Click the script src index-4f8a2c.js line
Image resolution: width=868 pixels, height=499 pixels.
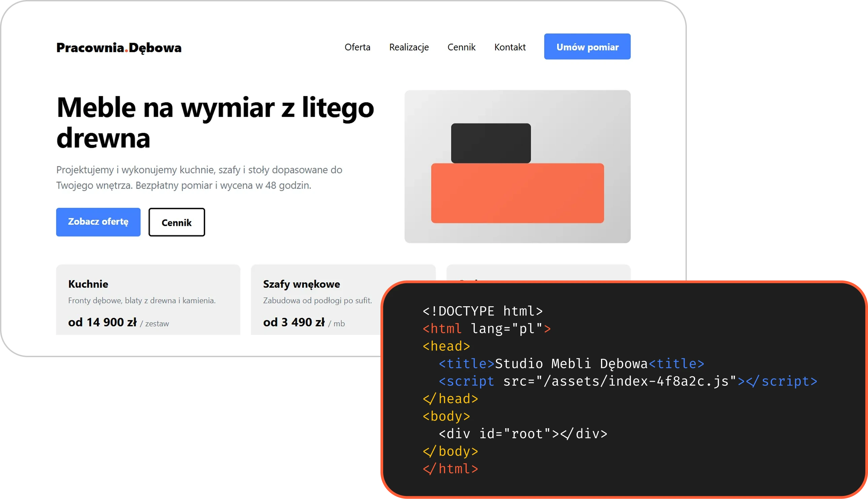coord(628,381)
